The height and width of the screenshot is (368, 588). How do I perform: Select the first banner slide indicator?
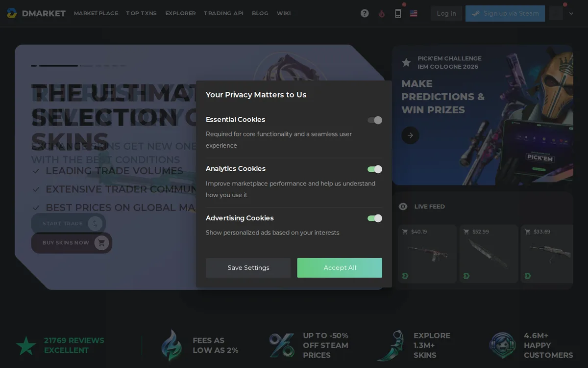click(x=34, y=65)
